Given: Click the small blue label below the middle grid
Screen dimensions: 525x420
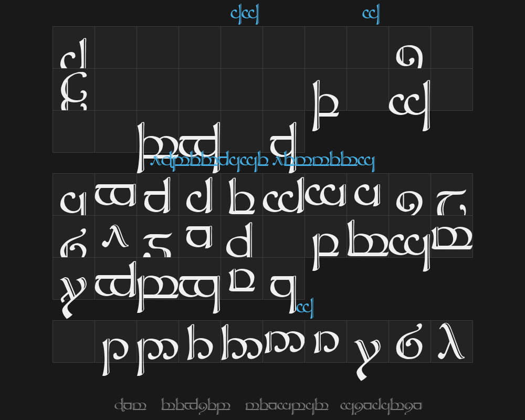Looking at the screenshot, I should click(304, 307).
